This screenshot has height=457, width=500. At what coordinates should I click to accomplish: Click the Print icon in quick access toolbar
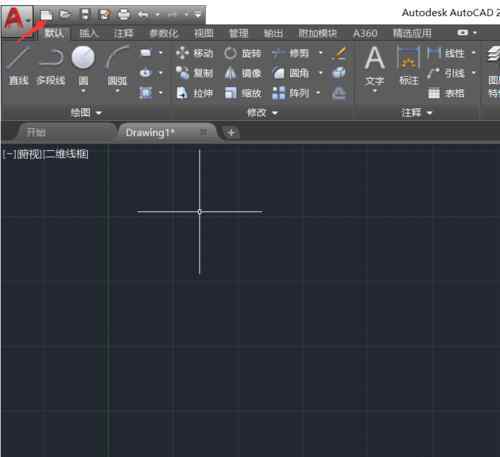124,15
